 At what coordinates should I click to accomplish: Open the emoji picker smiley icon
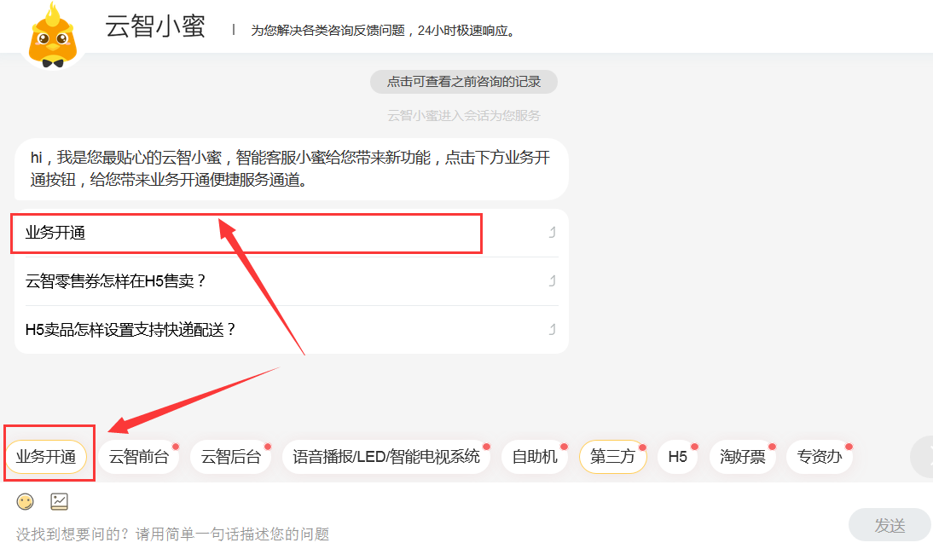click(x=25, y=502)
